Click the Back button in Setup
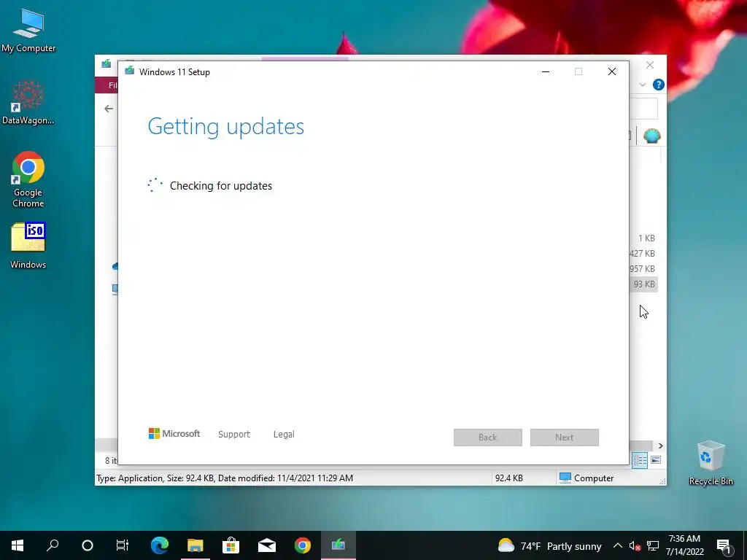This screenshot has width=747, height=560. coord(488,437)
